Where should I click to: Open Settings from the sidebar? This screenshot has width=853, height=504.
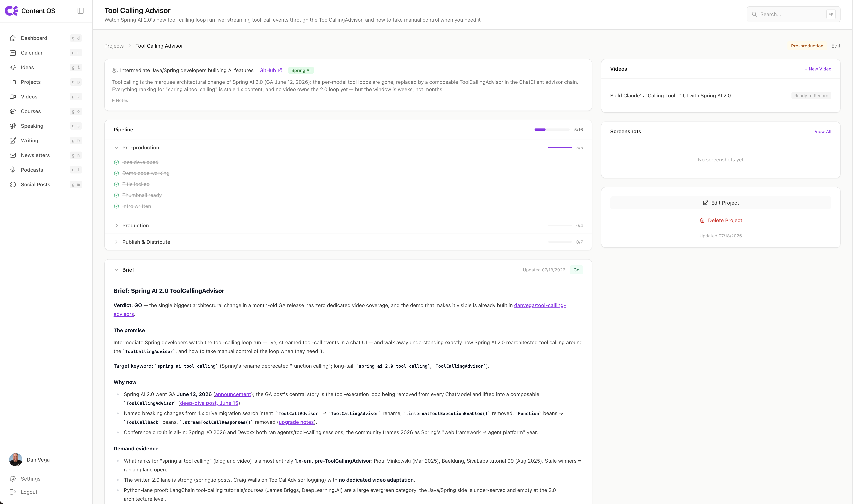point(46,479)
